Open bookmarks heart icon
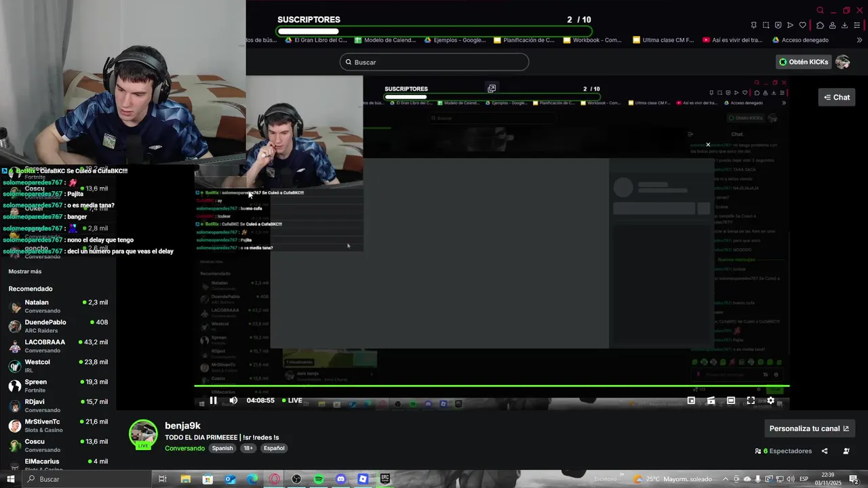 point(802,25)
